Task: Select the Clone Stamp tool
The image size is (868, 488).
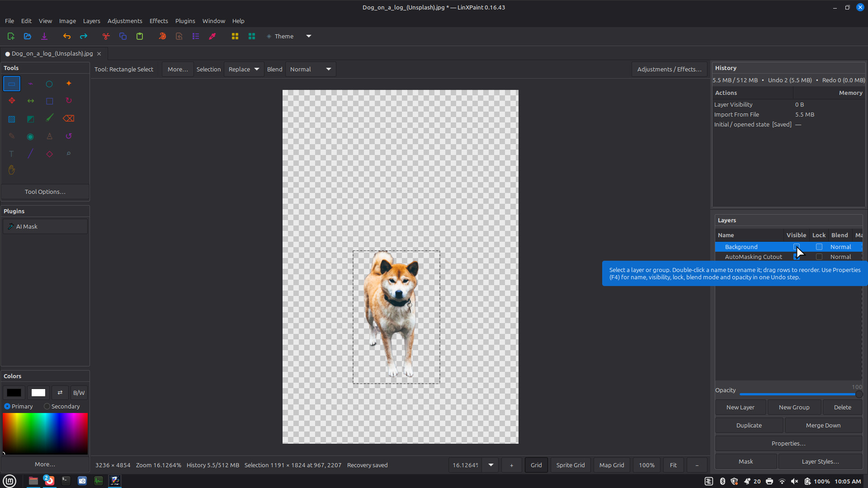Action: click(x=49, y=136)
